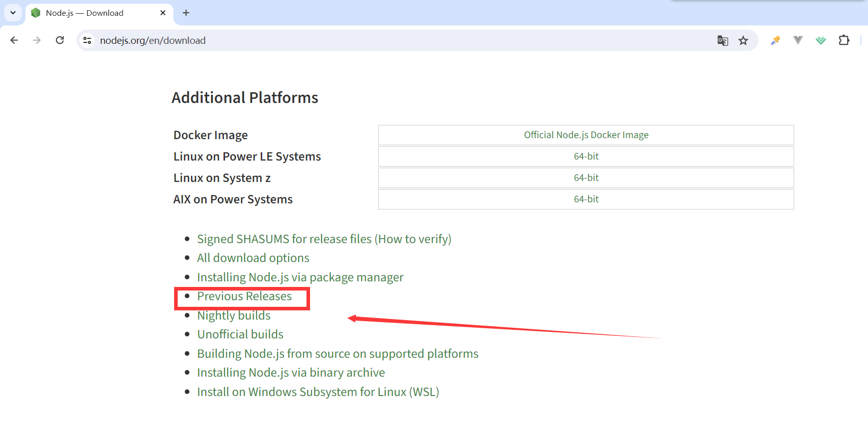Image resolution: width=868 pixels, height=422 pixels.
Task: Click the AIX on Power Systems label
Action: 233,199
